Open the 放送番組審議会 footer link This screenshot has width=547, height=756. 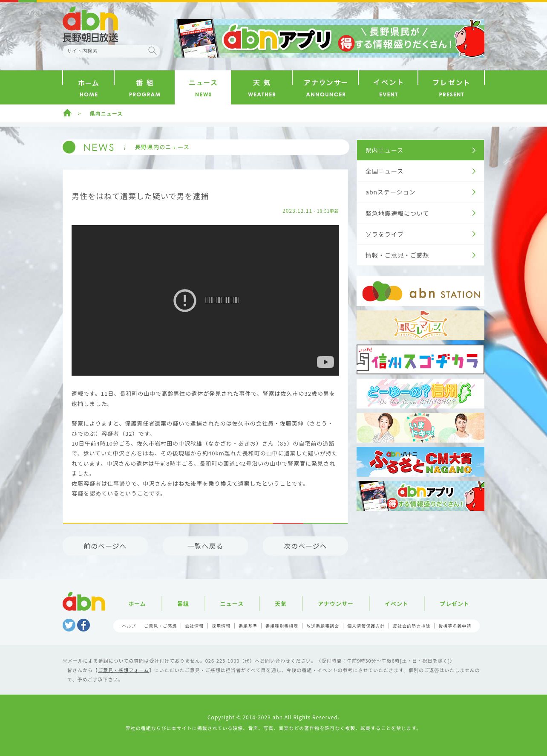(x=322, y=626)
